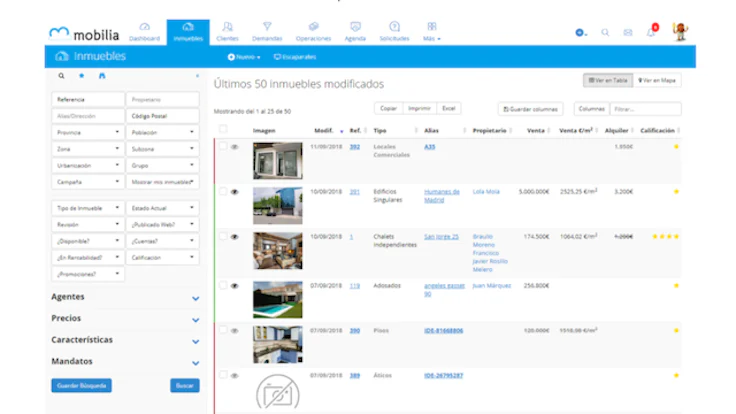Open Escaparates

(x=295, y=57)
